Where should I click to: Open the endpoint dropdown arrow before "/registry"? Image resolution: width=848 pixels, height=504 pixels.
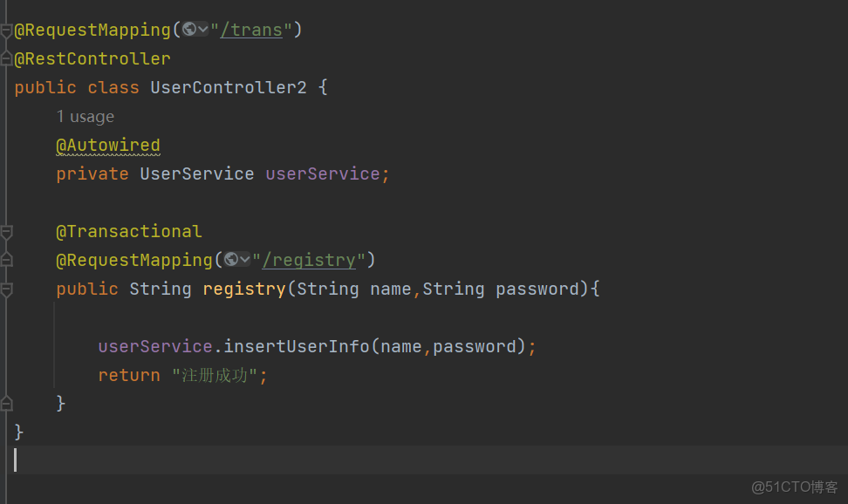pos(245,260)
